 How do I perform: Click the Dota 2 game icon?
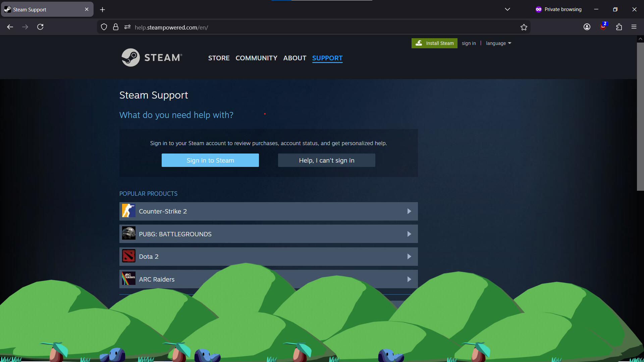tap(128, 256)
